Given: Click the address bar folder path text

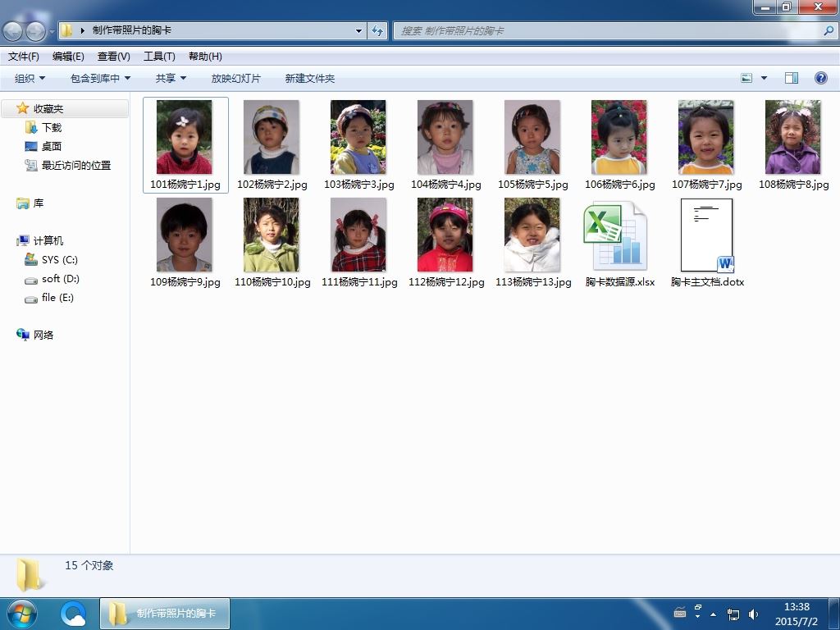Looking at the screenshot, I should tap(132, 30).
